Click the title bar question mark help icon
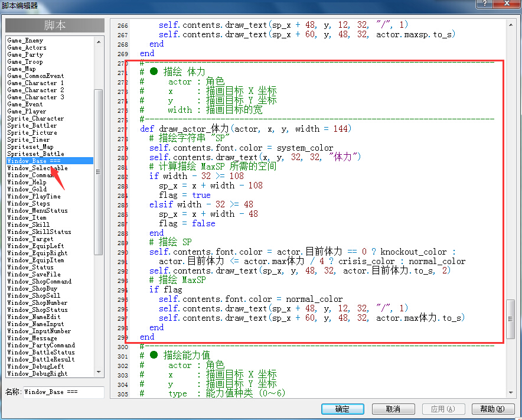Image resolution: width=522 pixels, height=420 pixels. [x=484, y=4]
